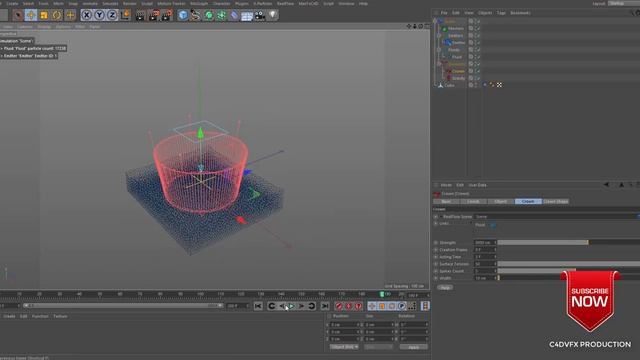The image size is (640, 360).
Task: Select Crown in object tree
Action: tap(458, 71)
